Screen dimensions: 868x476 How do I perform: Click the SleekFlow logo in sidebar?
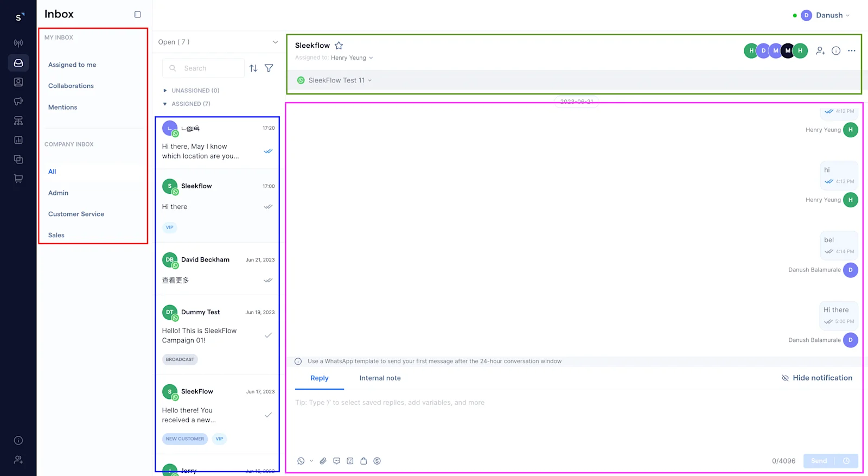pos(18,17)
